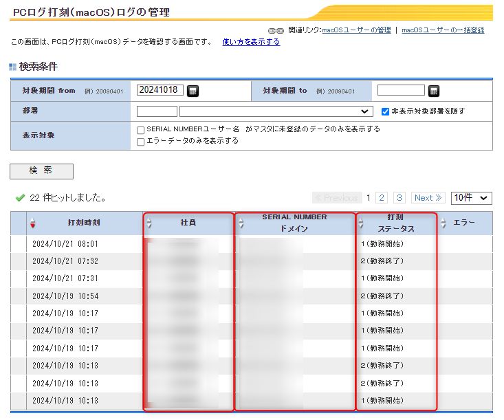Click 1(勤務開始) status in 08:01 row
This screenshot has width=504, height=420.
click(x=382, y=244)
